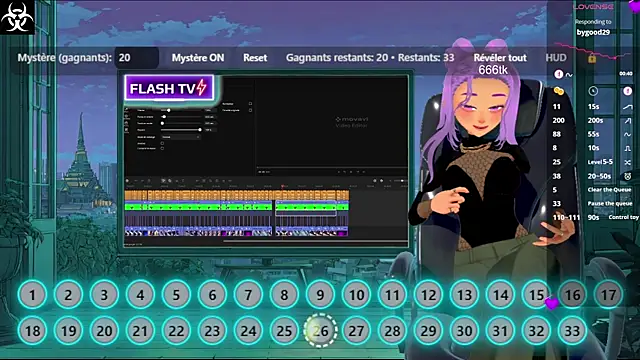Screen dimensions: 640x360
Task: Click the 00:40 timer
Action: [626, 73]
